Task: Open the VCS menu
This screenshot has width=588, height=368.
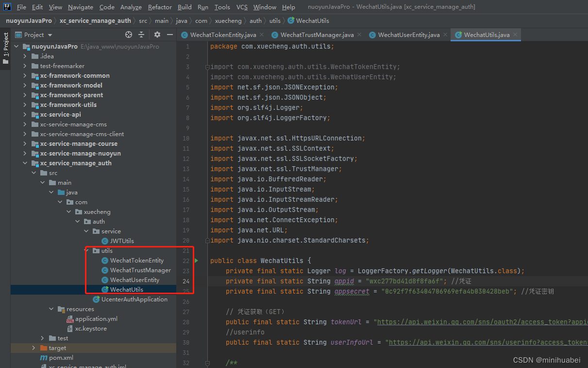Action: click(242, 7)
